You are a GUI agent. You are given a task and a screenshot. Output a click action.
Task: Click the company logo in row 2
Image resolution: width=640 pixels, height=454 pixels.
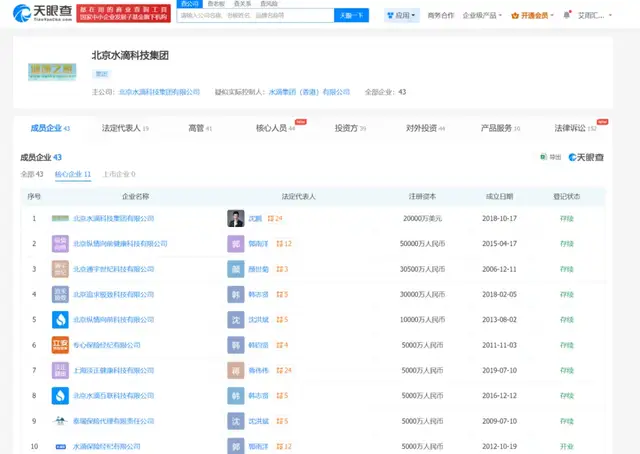pyautogui.click(x=60, y=243)
